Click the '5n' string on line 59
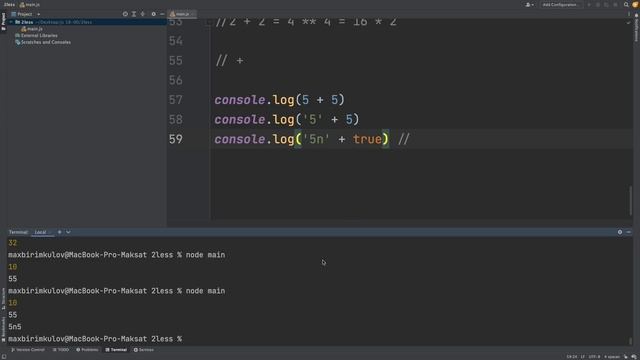The height and width of the screenshot is (360, 640). (x=316, y=139)
